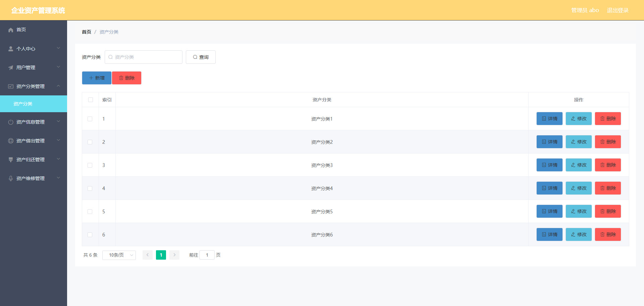
Task: Click the 资产分类5 table cell
Action: tap(322, 212)
